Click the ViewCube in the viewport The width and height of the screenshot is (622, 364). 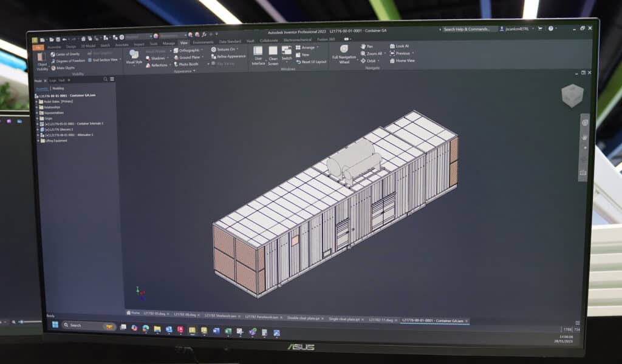tap(572, 95)
